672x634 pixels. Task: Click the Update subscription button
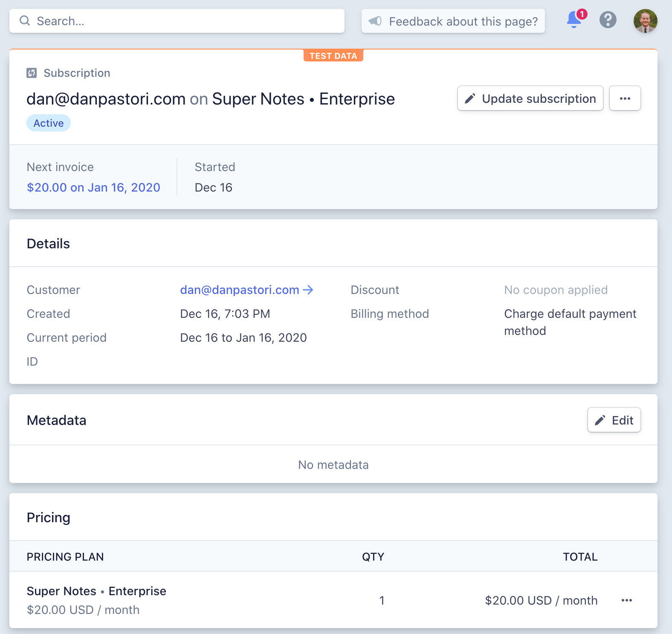click(530, 98)
